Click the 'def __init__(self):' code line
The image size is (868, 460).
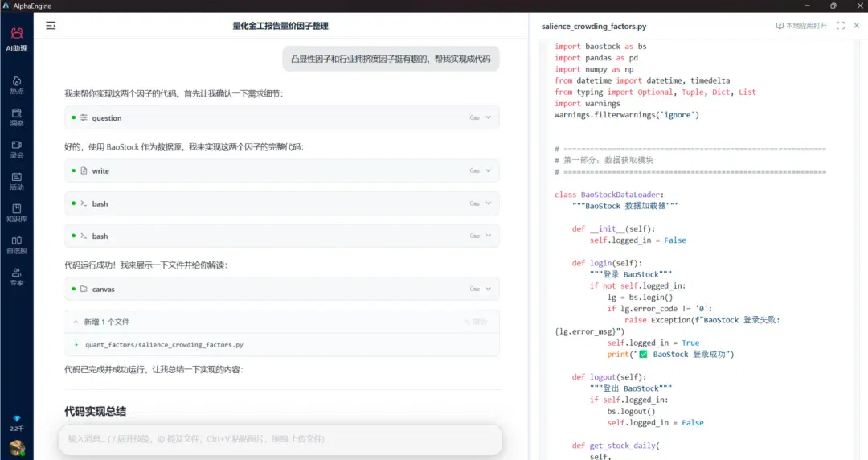[x=613, y=228]
